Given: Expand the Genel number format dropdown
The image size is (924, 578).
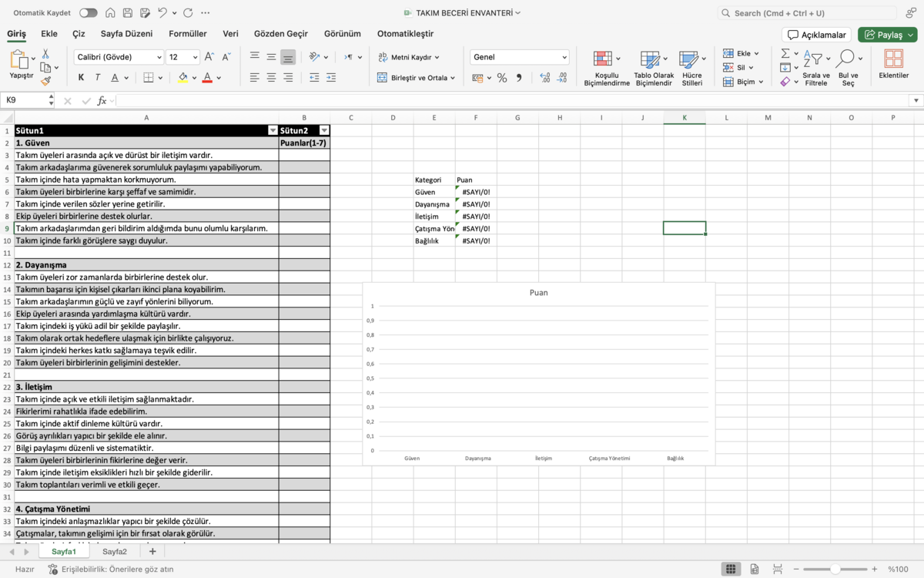Looking at the screenshot, I should (x=520, y=57).
